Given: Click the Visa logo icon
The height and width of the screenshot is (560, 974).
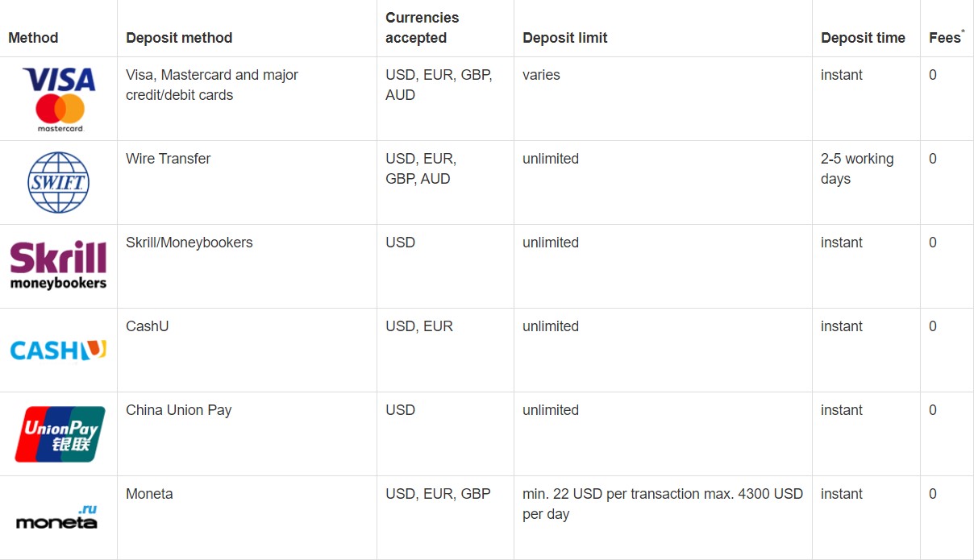Looking at the screenshot, I should [x=59, y=79].
